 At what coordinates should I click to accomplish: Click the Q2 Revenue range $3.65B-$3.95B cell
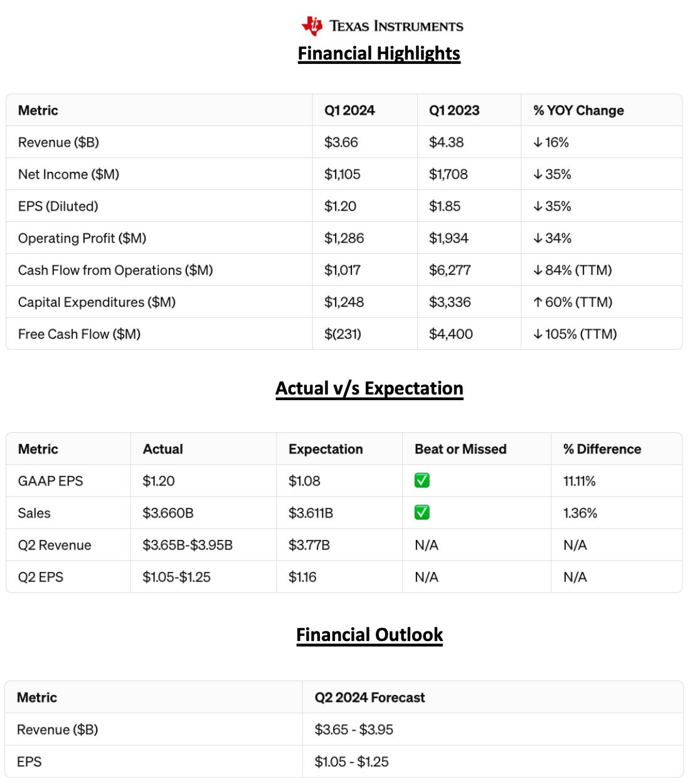click(188, 546)
